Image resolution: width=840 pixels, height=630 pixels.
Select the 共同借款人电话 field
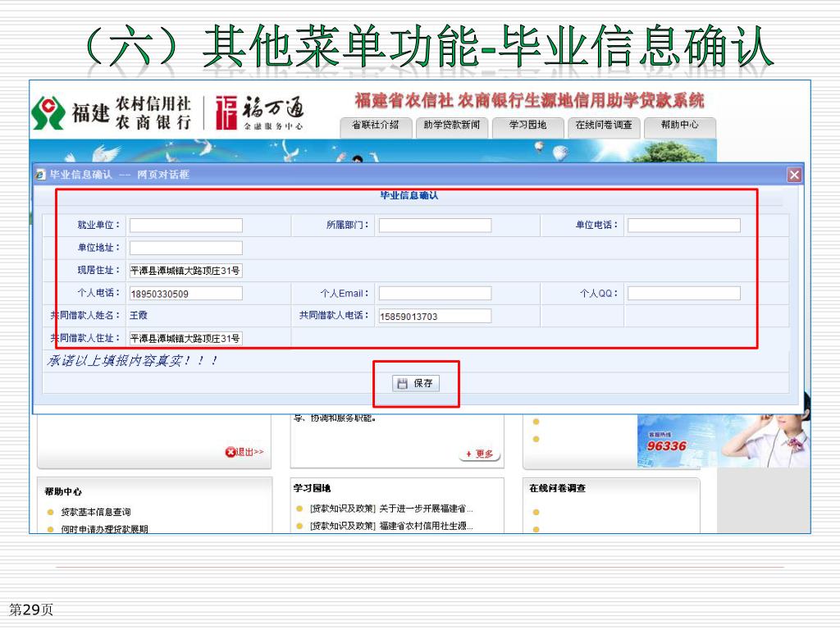click(435, 316)
